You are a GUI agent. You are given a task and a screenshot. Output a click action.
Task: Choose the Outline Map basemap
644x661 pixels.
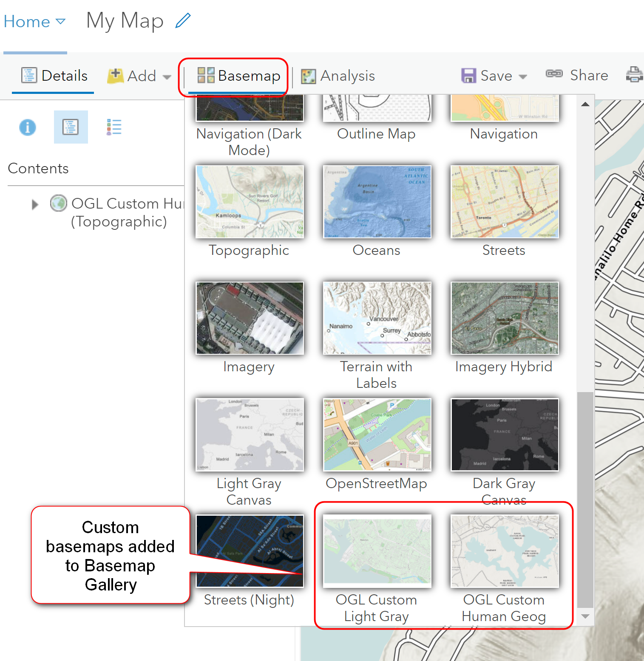coord(377,108)
